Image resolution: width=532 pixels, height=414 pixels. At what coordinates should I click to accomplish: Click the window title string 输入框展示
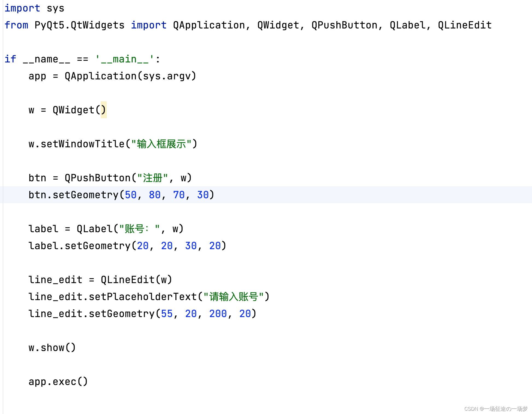point(161,144)
